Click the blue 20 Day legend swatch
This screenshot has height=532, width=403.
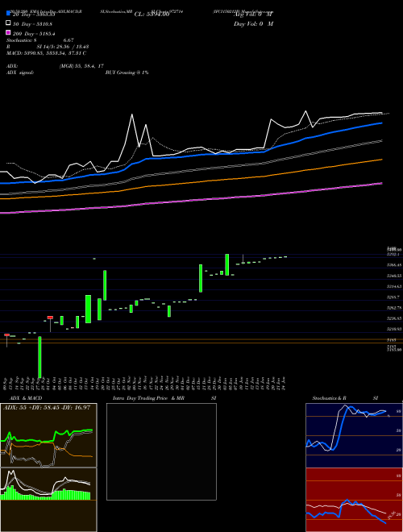pyautogui.click(x=8, y=14)
